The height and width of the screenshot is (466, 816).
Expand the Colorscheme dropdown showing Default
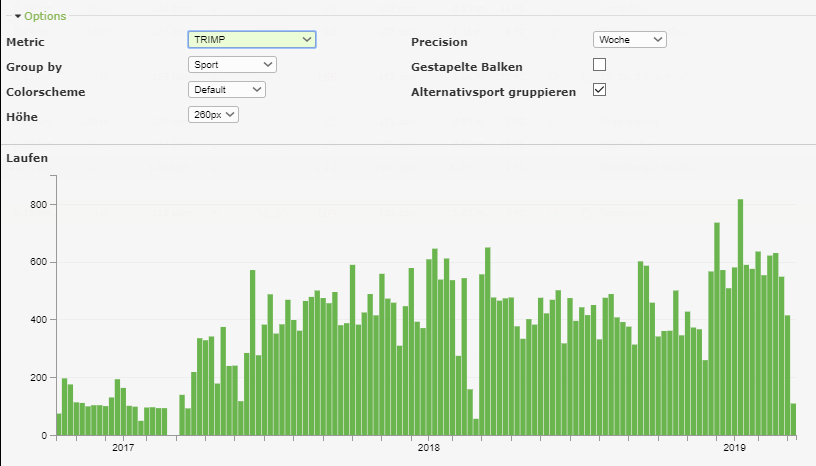pyautogui.click(x=227, y=90)
